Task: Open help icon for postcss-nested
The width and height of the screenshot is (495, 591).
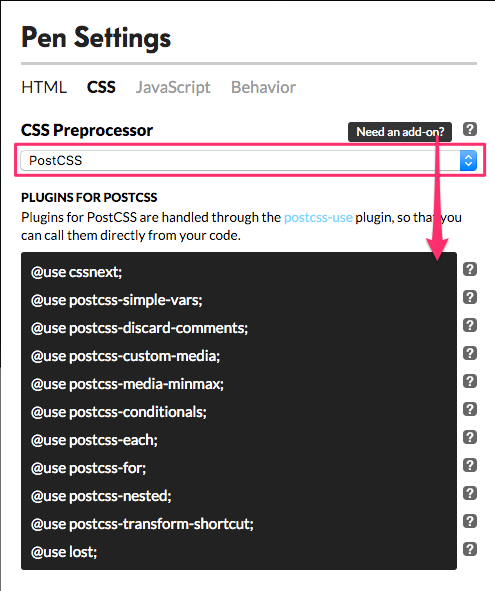Action: [x=470, y=493]
